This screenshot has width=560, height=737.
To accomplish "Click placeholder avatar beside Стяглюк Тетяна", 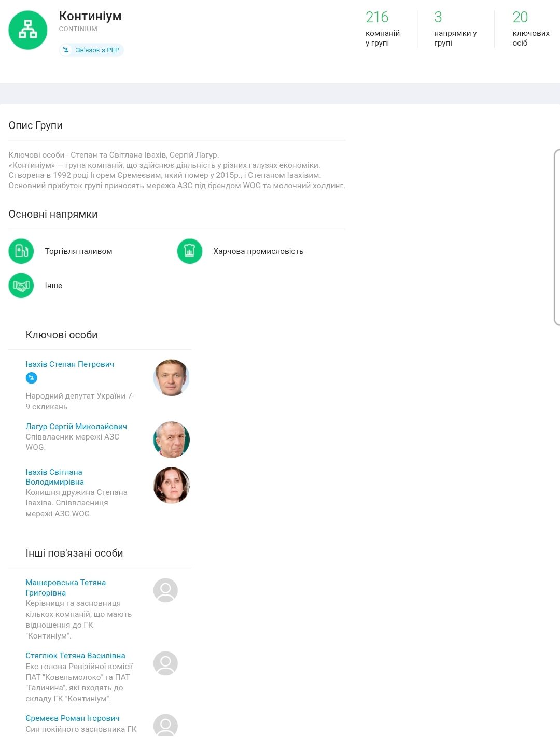I will (165, 663).
